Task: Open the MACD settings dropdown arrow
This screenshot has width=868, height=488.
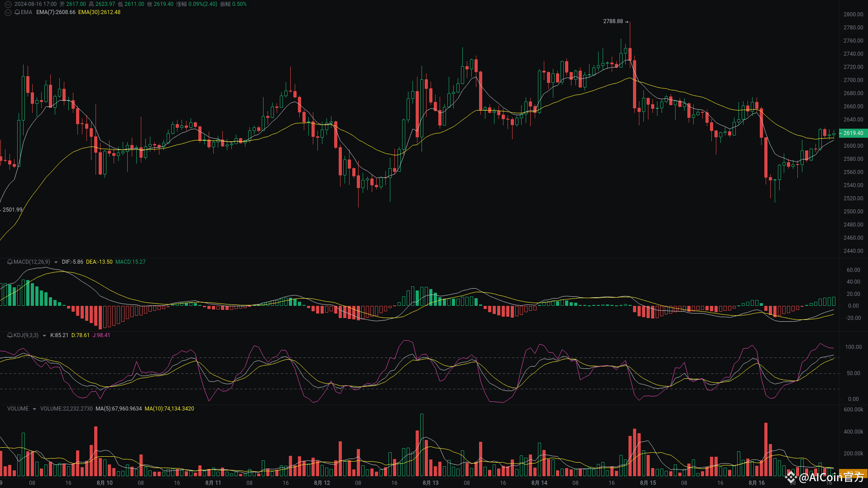Action: pyautogui.click(x=56, y=262)
